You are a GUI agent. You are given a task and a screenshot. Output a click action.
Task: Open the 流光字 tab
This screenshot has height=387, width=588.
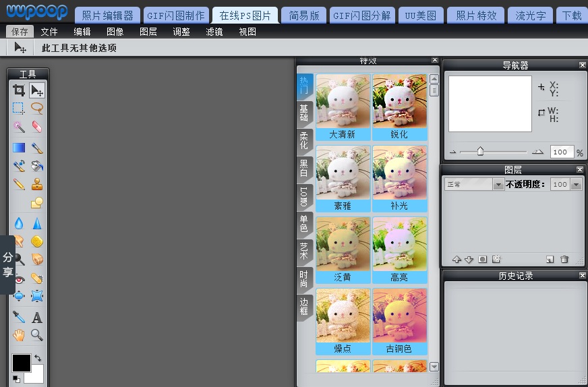click(x=530, y=16)
